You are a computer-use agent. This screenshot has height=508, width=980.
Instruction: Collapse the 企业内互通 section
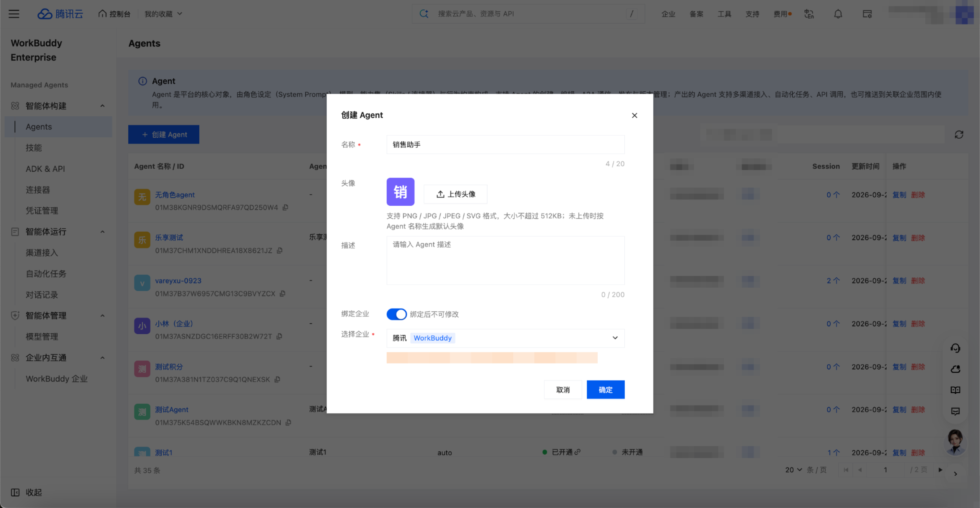102,358
